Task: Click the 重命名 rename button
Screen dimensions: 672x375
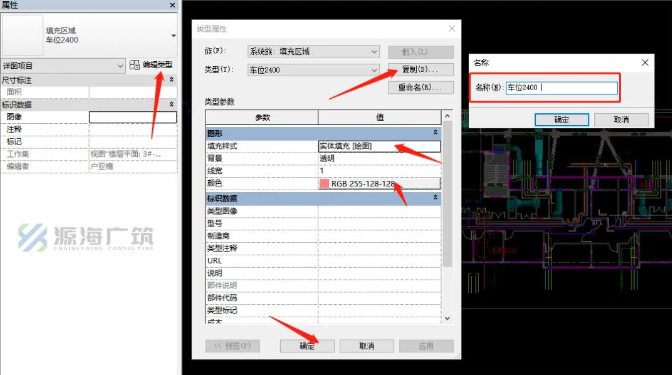Action: click(420, 87)
